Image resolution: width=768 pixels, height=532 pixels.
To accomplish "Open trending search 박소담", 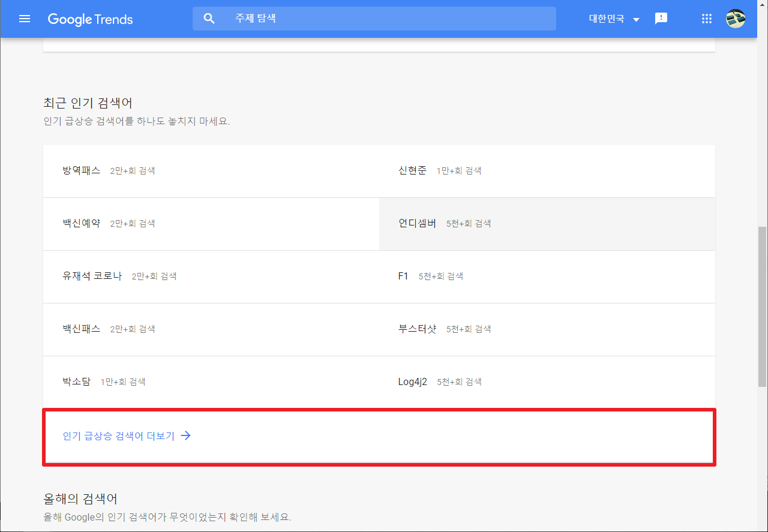I will pyautogui.click(x=211, y=382).
